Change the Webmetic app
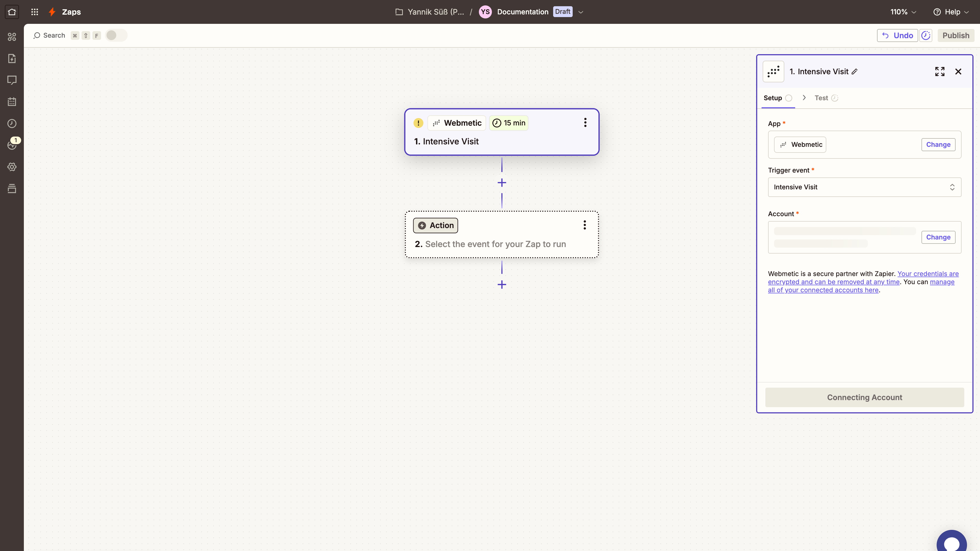The image size is (980, 551). coord(938,144)
